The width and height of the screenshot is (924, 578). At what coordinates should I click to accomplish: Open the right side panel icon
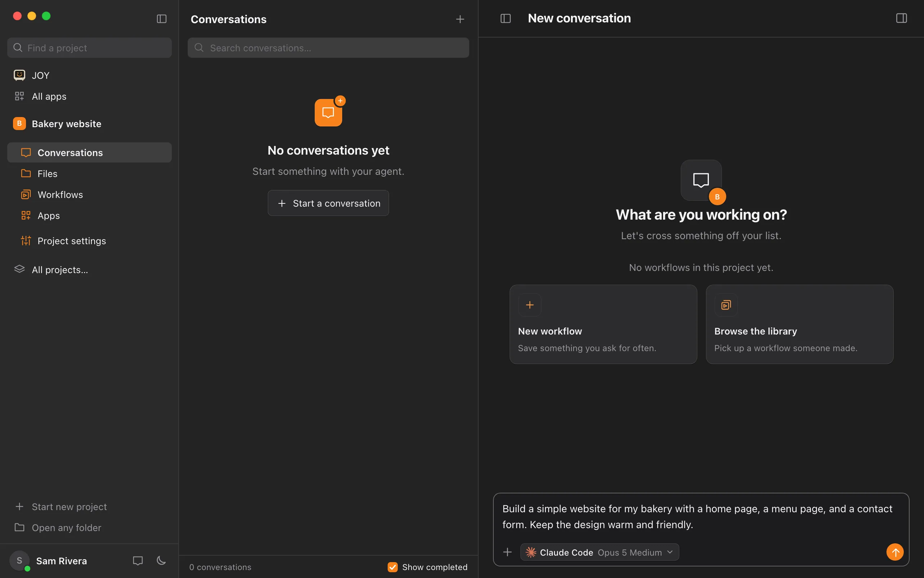(902, 18)
